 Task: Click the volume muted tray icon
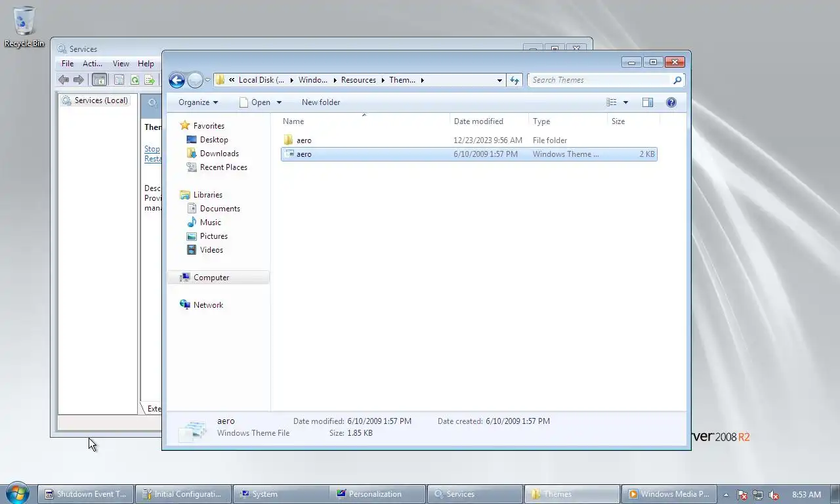pos(774,495)
